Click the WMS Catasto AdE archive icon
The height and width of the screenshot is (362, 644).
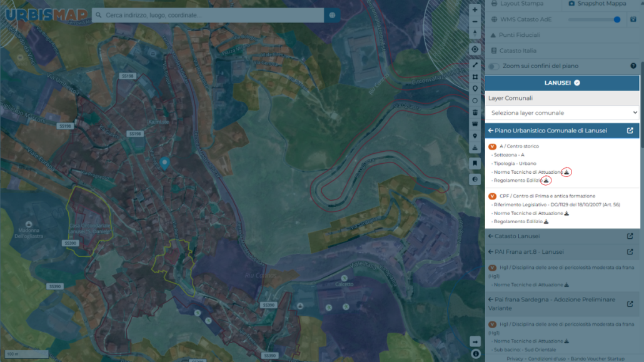click(633, 19)
